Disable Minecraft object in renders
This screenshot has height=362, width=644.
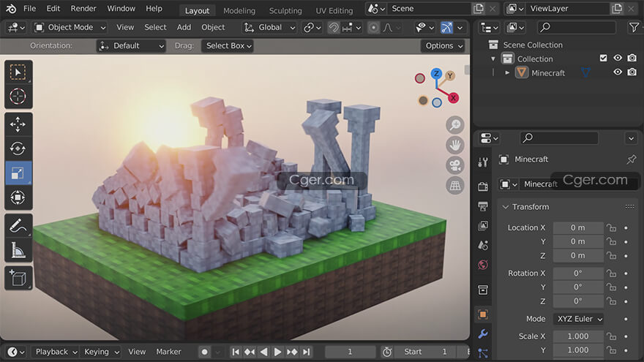pyautogui.click(x=632, y=72)
